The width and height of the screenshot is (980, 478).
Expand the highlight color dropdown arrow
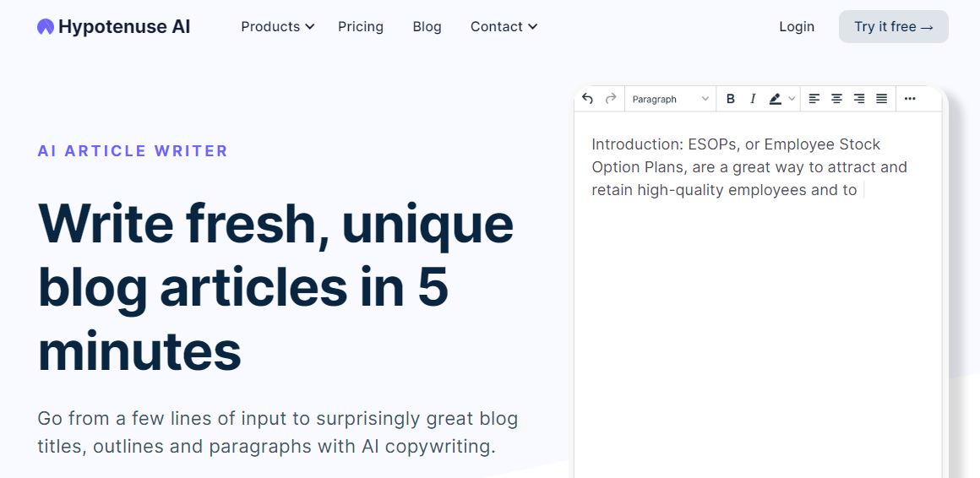pos(792,99)
